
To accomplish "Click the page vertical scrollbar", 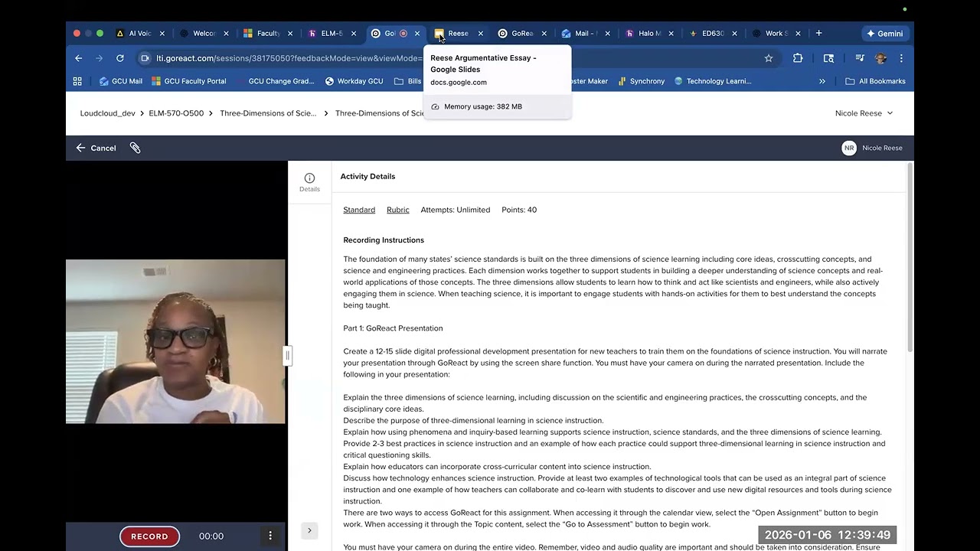I will point(910,257).
